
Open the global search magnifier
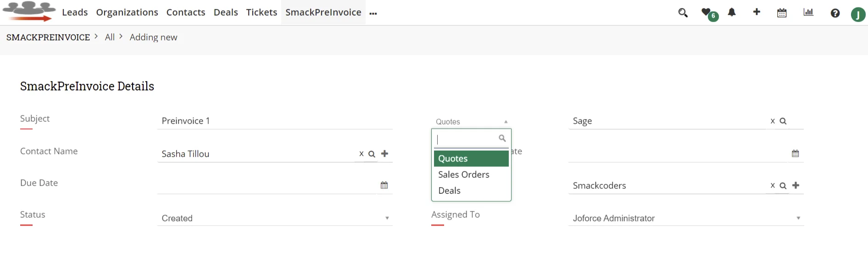coord(683,13)
